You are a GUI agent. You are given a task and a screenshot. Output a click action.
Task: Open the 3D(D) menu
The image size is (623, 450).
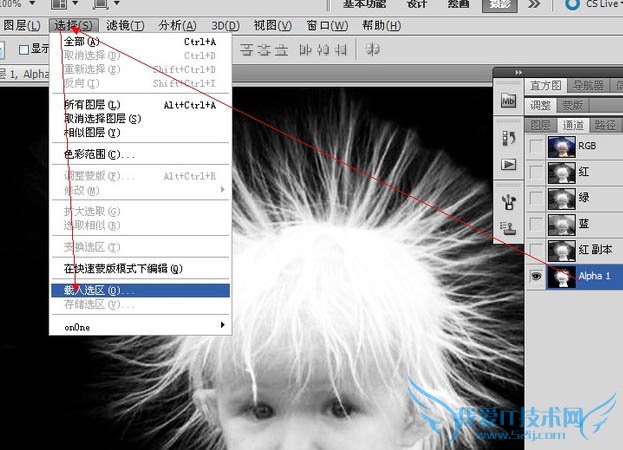[225, 26]
